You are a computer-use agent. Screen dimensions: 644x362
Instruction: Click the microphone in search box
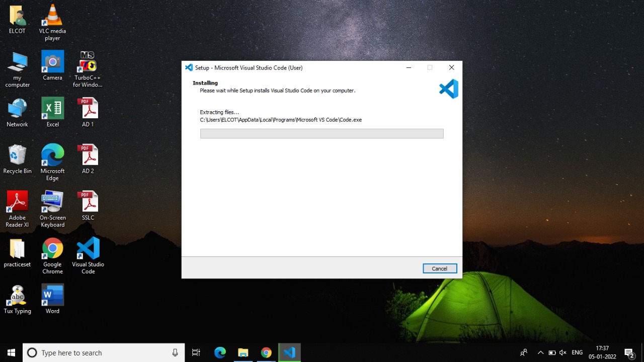(175, 352)
